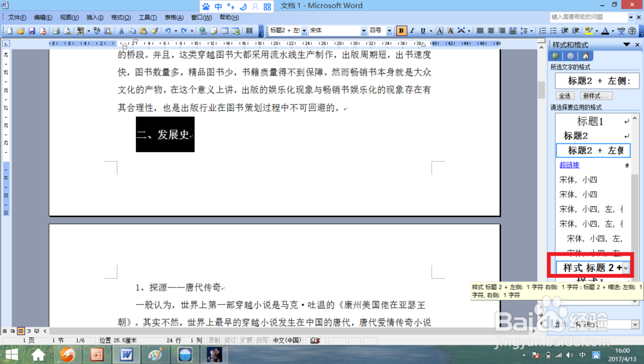Open the 格式(O) menu
This screenshot has width=644, height=364.
[x=121, y=17]
